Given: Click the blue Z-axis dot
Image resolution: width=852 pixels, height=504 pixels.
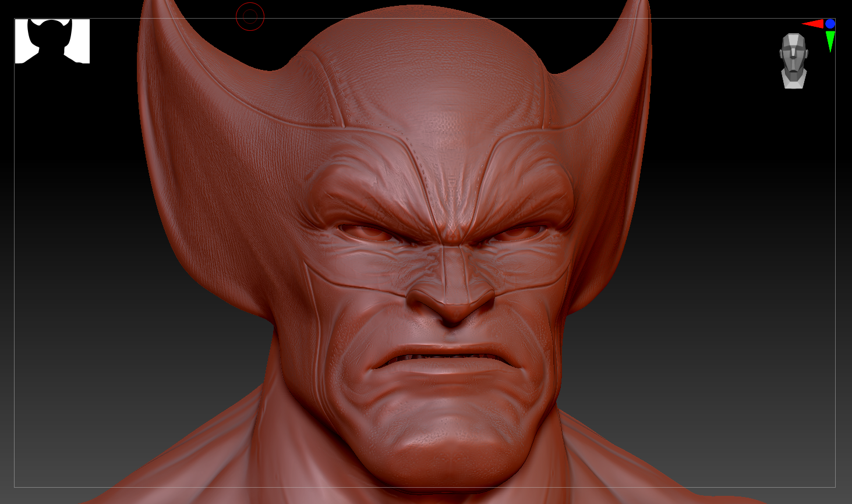Looking at the screenshot, I should pyautogui.click(x=830, y=24).
